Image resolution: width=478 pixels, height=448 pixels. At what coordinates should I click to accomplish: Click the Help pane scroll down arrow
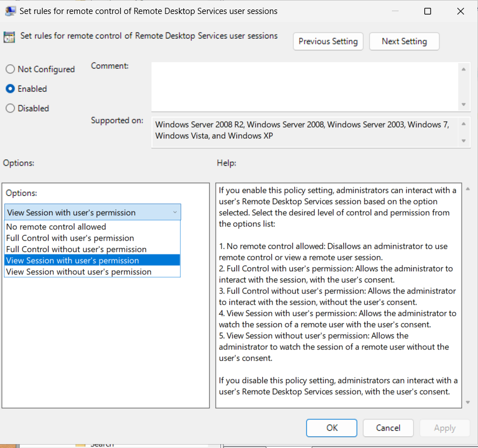click(468, 403)
